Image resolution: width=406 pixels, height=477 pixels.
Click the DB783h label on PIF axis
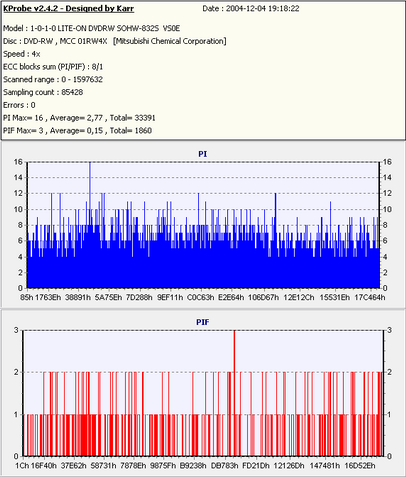(x=224, y=466)
